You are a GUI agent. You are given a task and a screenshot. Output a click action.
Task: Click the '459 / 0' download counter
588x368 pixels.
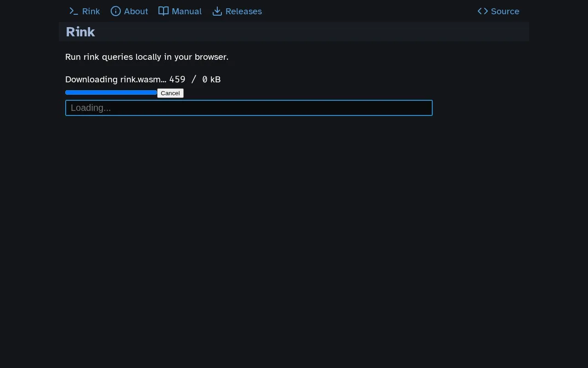pos(188,79)
